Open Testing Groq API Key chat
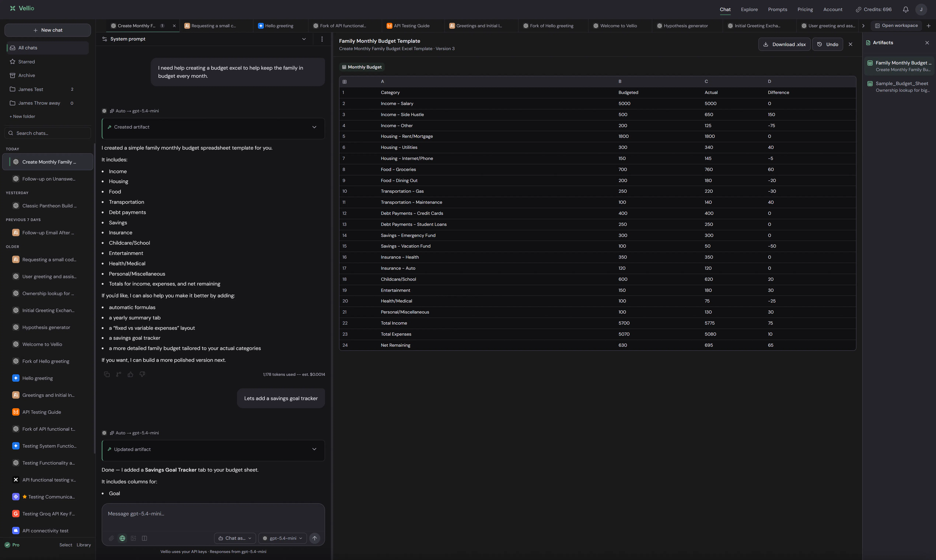This screenshot has height=560, width=936. pyautogui.click(x=48, y=514)
